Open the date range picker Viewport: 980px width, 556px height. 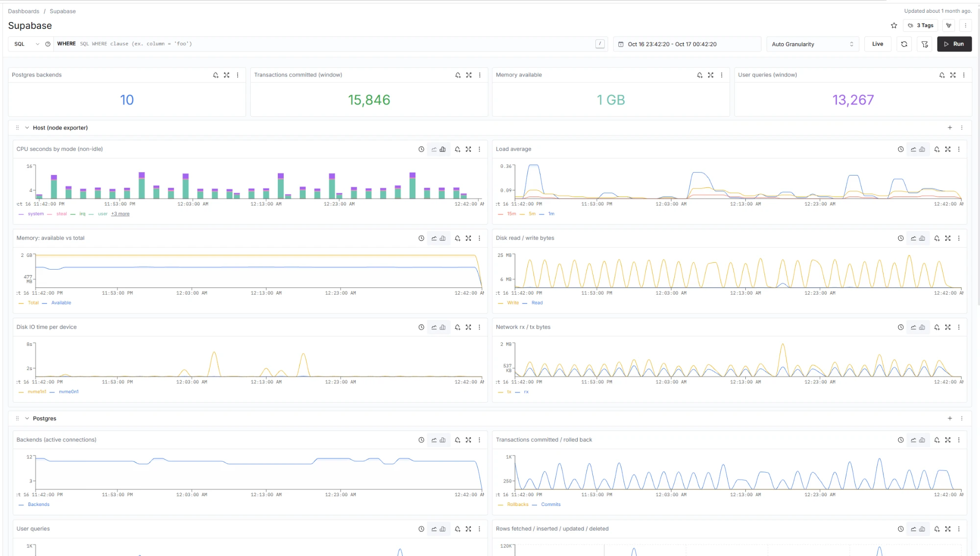click(x=687, y=44)
